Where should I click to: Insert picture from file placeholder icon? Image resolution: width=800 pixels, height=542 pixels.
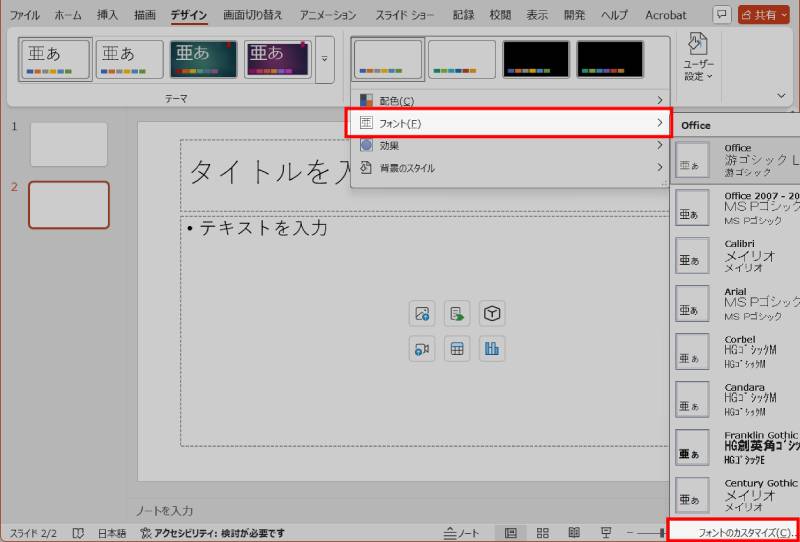[x=422, y=313]
